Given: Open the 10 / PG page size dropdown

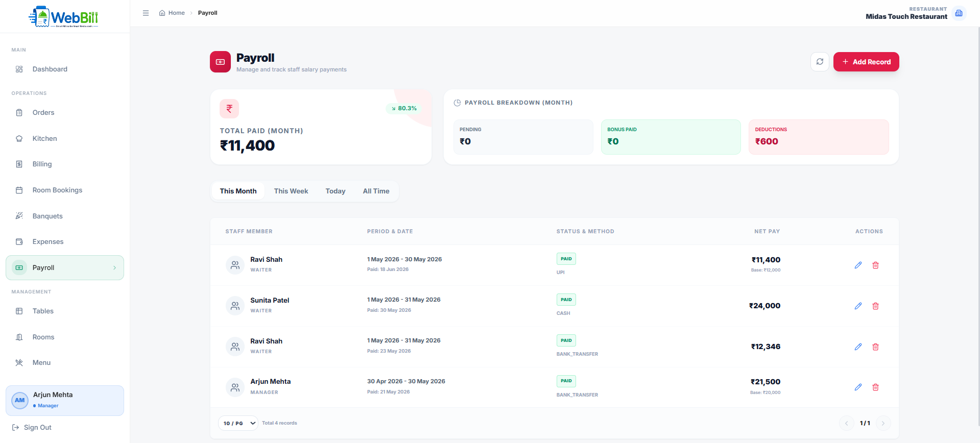Looking at the screenshot, I should 238,423.
